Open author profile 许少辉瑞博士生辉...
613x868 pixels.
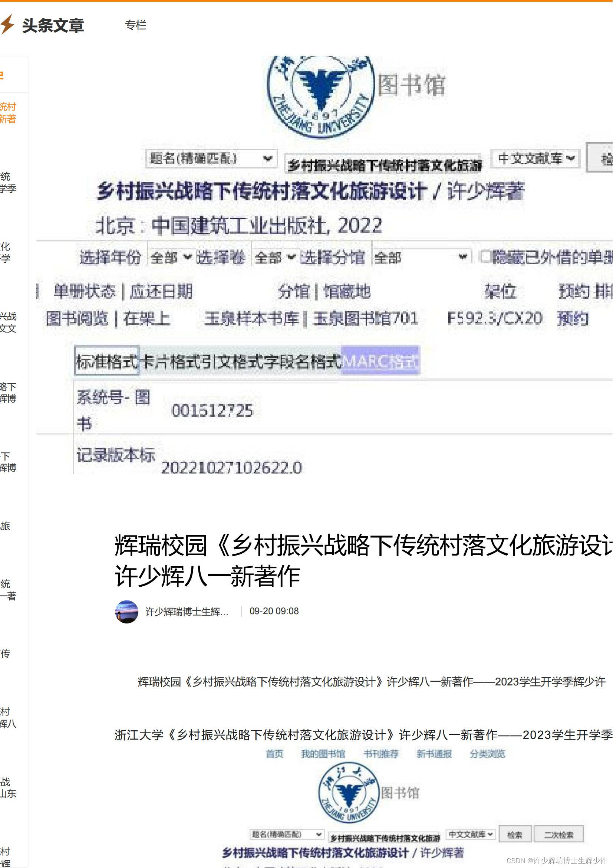187,611
